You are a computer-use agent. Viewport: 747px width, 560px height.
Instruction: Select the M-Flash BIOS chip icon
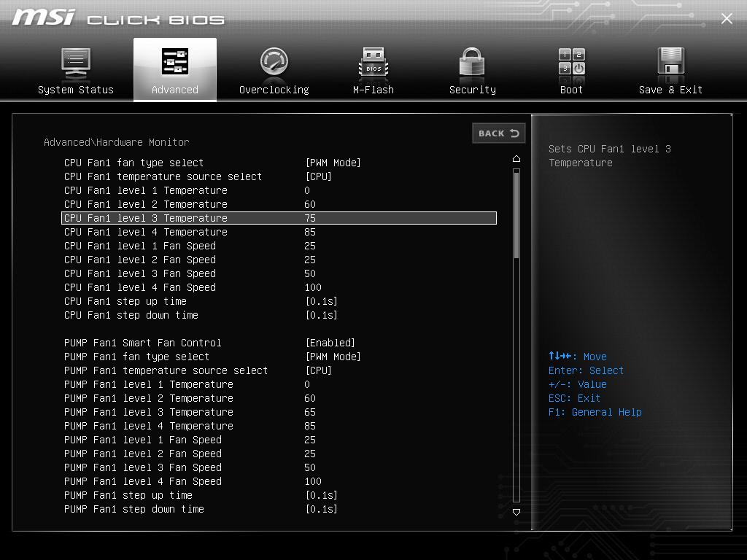click(x=373, y=61)
